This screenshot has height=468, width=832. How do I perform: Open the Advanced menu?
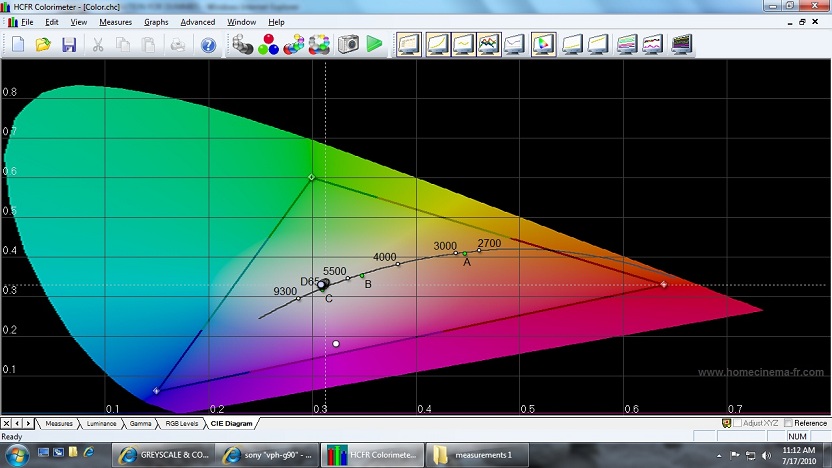point(197,22)
